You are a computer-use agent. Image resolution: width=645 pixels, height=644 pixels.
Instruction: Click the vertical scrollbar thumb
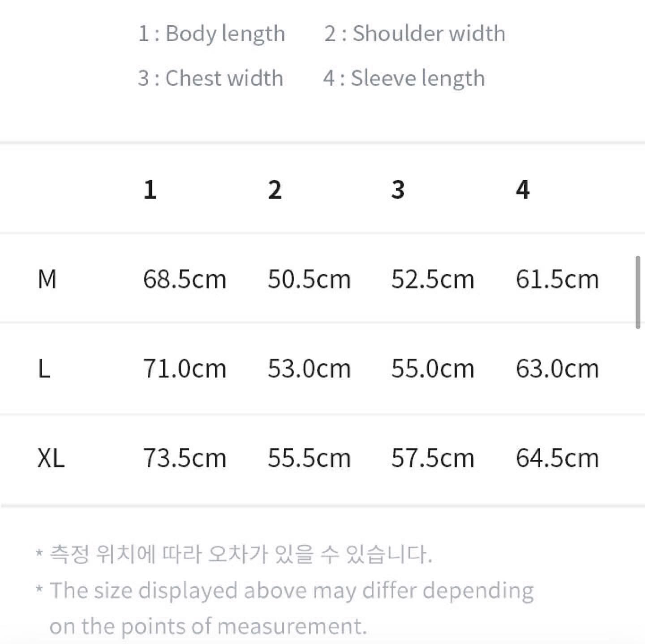(x=638, y=293)
